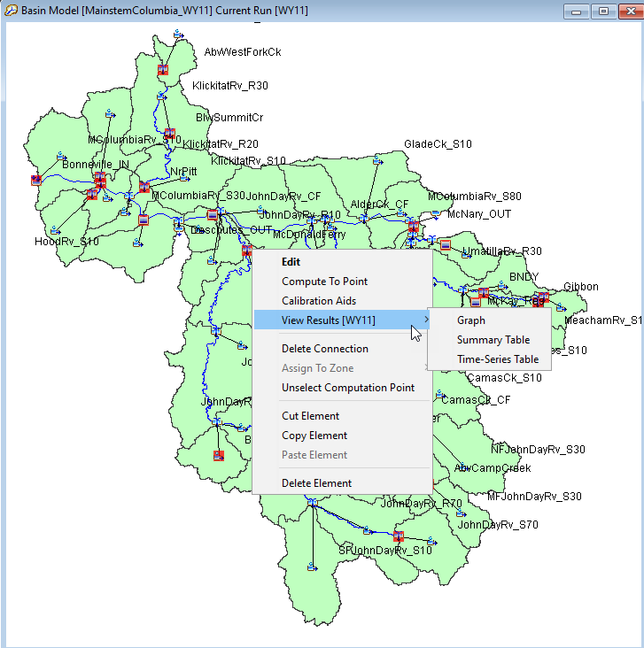Viewport: 644px width, 648px height.
Task: Click the HEC-HMS icon in title bar
Action: tap(12, 11)
